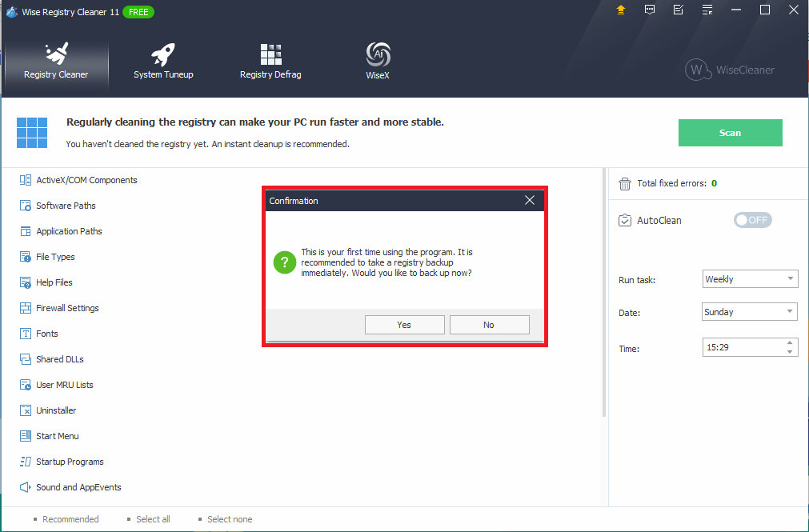The width and height of the screenshot is (809, 532).
Task: Click the Software Paths icon
Action: click(26, 206)
